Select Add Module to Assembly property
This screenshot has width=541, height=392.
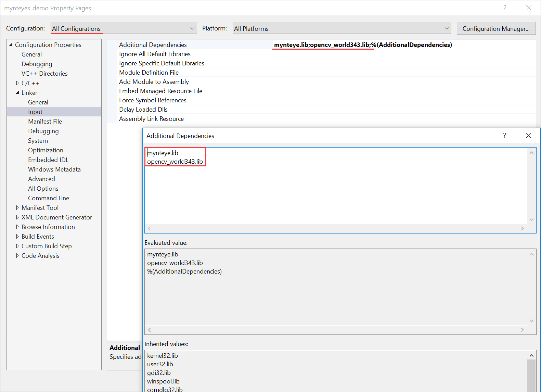(x=154, y=82)
